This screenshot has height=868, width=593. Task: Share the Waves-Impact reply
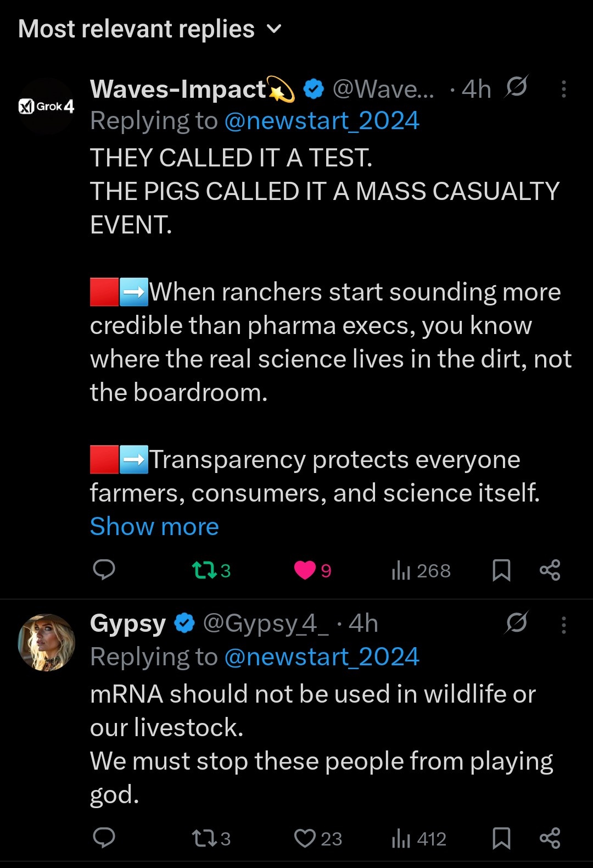[x=550, y=570]
